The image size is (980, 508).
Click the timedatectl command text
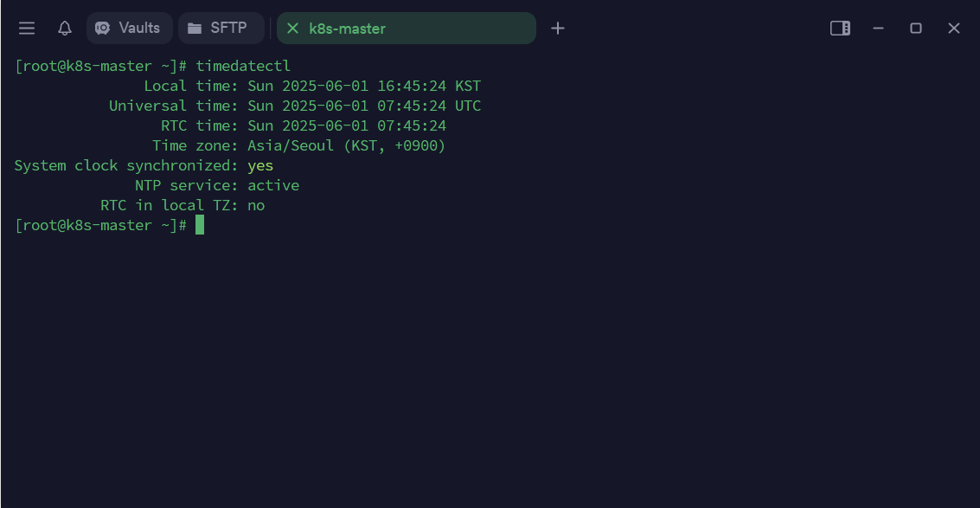243,66
